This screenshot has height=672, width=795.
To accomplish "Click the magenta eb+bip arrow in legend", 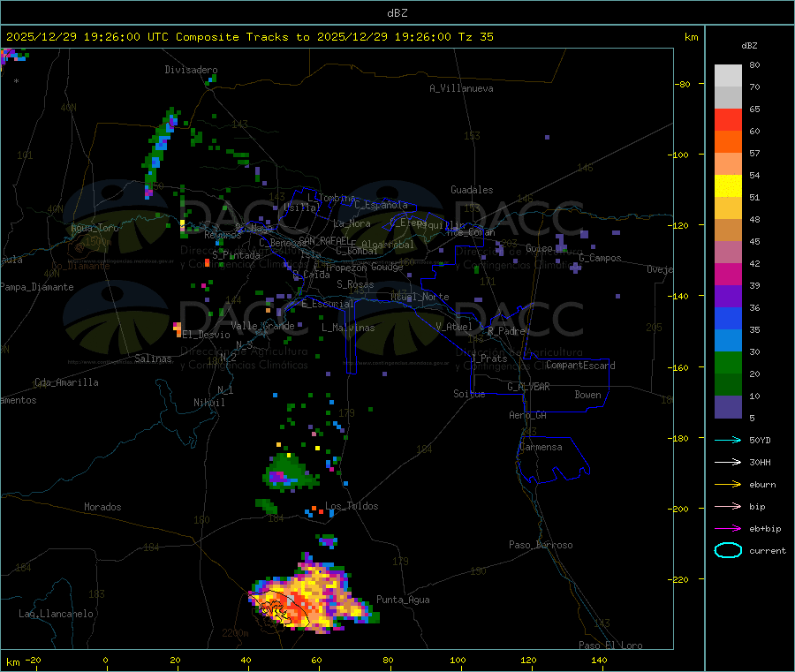I will pyautogui.click(x=728, y=528).
